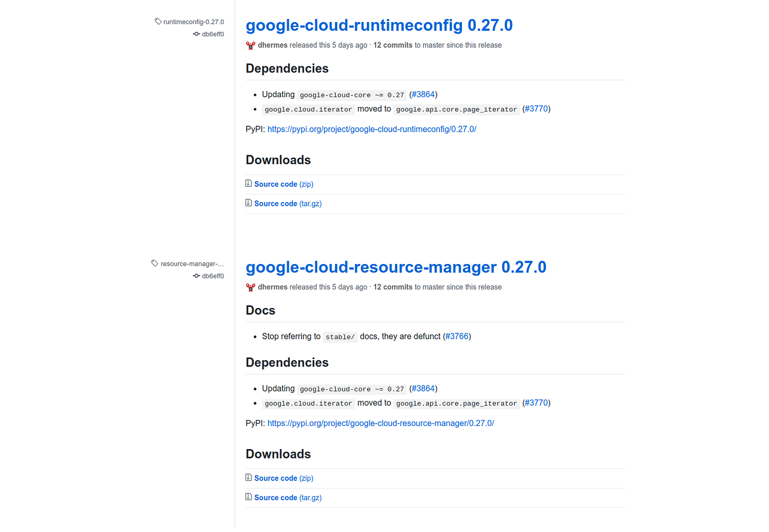769x532 pixels.
Task: Click tar.gz file icon in runtimeconfig Downloads
Action: click(249, 203)
